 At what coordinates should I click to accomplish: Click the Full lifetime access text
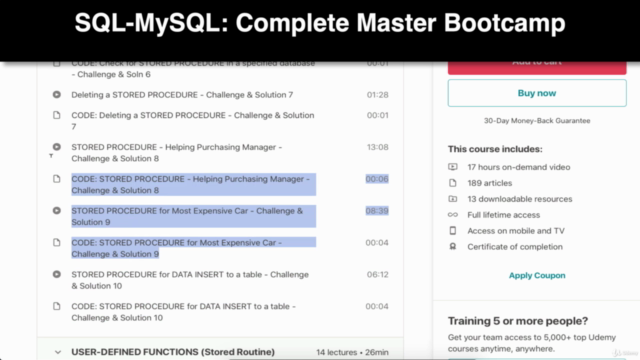coord(503,215)
